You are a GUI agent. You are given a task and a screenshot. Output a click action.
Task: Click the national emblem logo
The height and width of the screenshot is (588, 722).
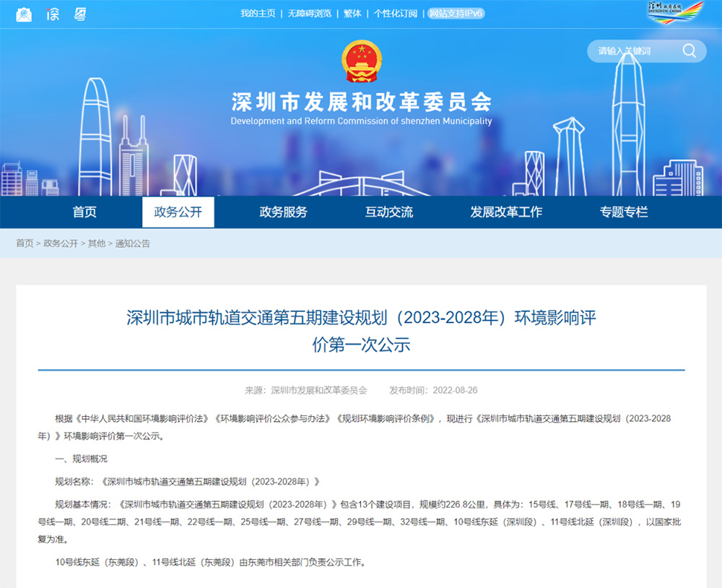362,61
